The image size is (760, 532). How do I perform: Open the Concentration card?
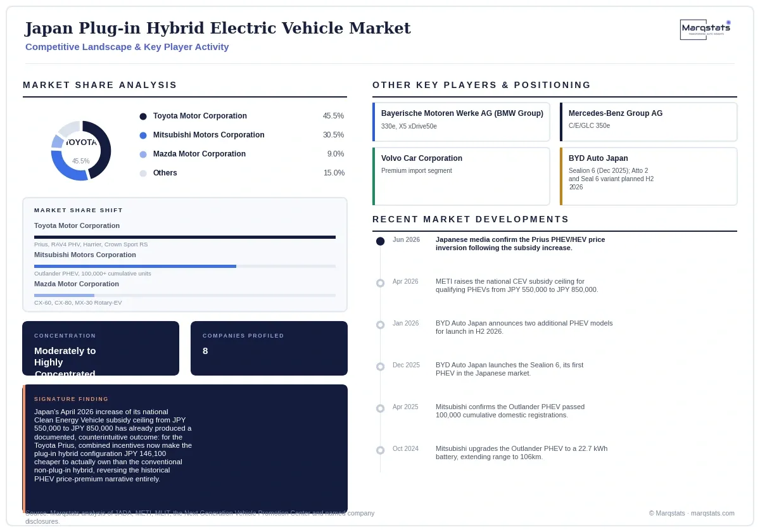pyautogui.click(x=101, y=348)
